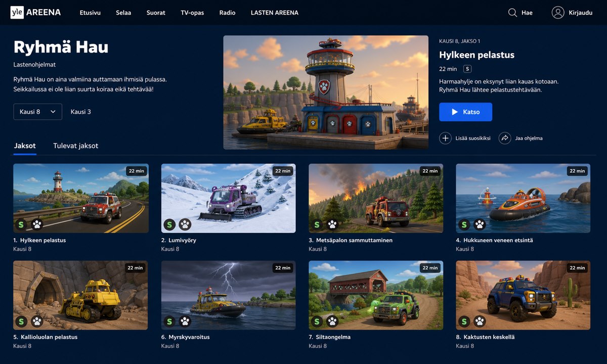Image resolution: width=607 pixels, height=364 pixels.
Task: Click the S rating badge beside 22 min in episode details
Action: click(467, 69)
